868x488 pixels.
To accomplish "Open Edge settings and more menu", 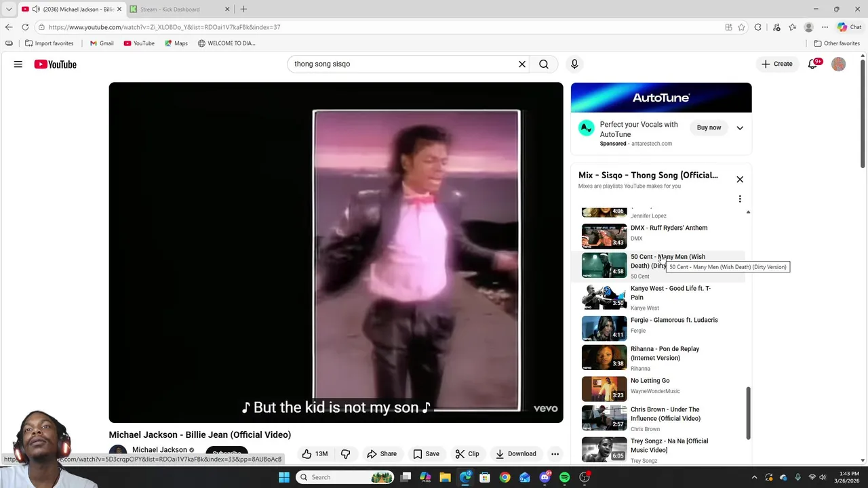I will (x=825, y=27).
